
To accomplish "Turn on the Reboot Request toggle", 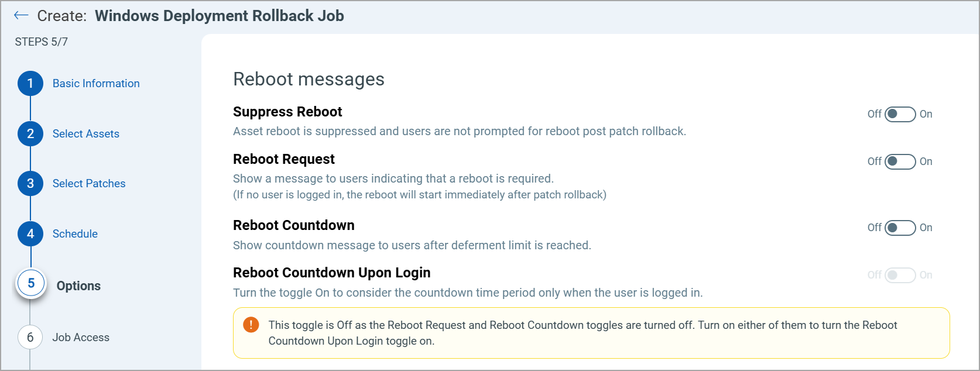I will (900, 162).
